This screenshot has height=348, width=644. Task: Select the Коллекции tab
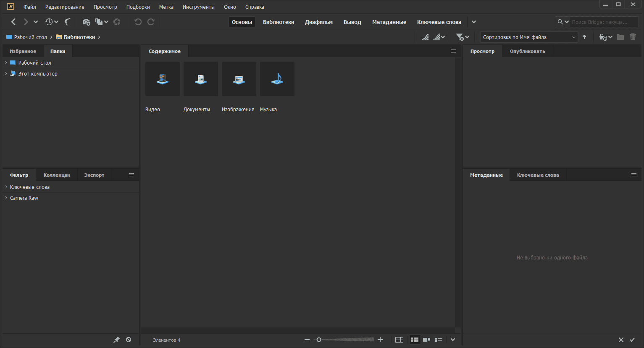click(x=57, y=175)
